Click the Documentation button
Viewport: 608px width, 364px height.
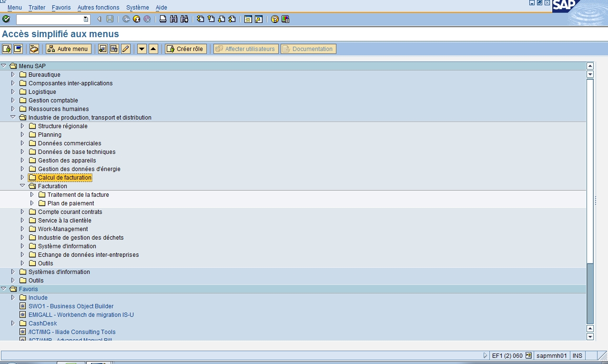click(308, 49)
